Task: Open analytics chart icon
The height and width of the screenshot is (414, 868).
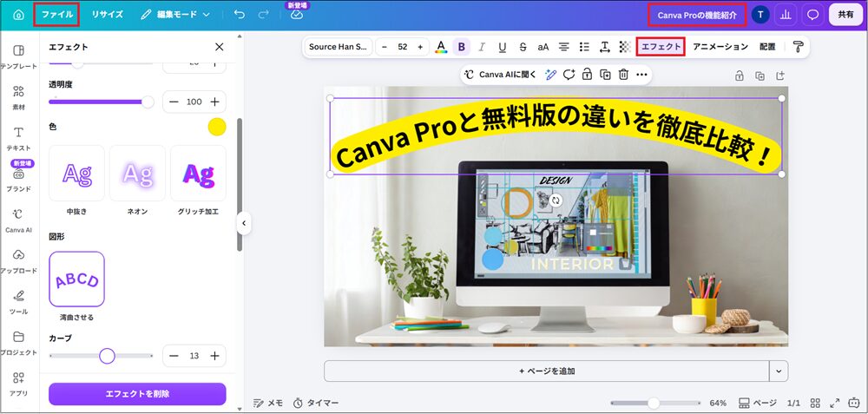Action: coord(786,15)
